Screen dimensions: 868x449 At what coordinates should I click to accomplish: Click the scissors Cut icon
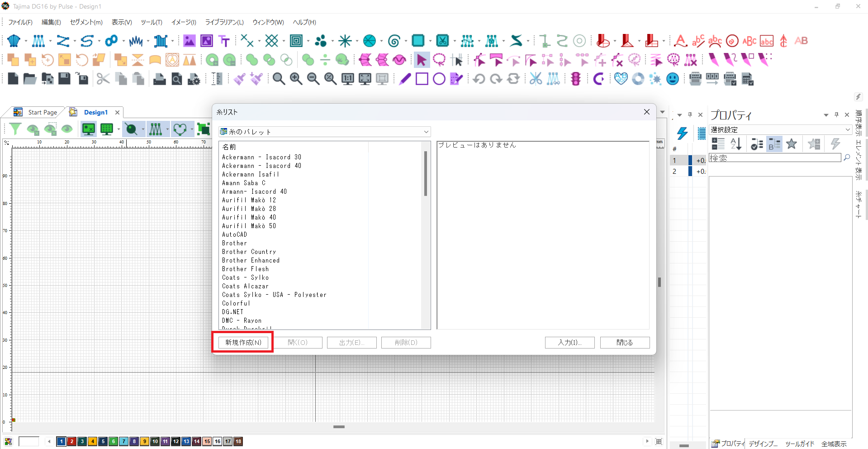click(x=103, y=79)
